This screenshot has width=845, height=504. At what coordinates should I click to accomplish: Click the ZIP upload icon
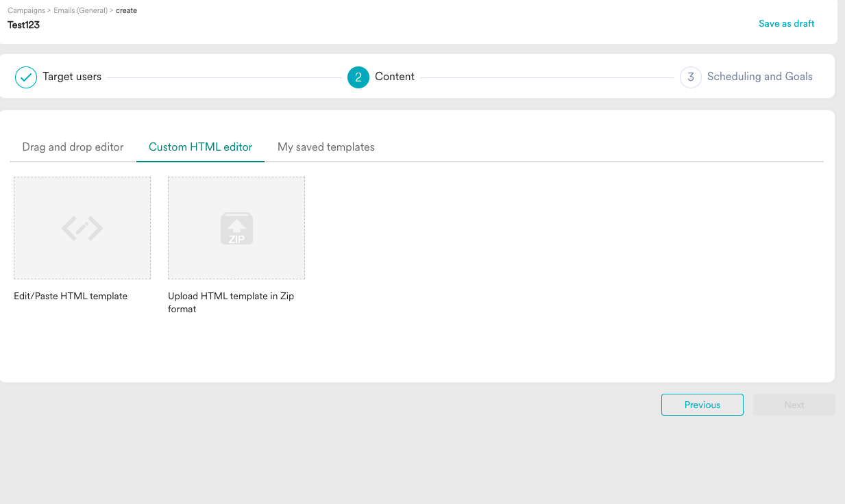click(236, 228)
